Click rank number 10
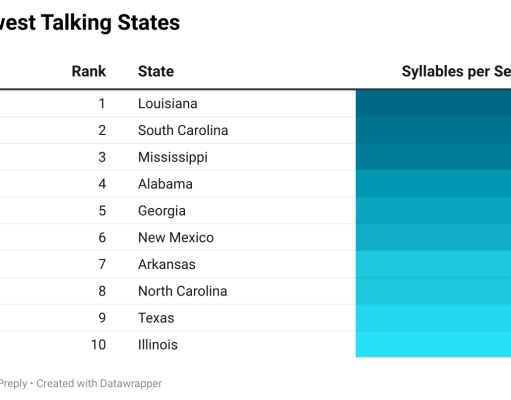The image size is (511, 400). [x=98, y=345]
